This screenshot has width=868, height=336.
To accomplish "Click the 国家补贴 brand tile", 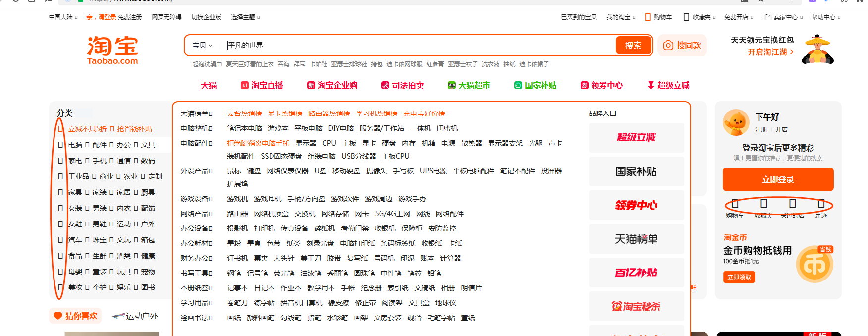I will click(636, 171).
